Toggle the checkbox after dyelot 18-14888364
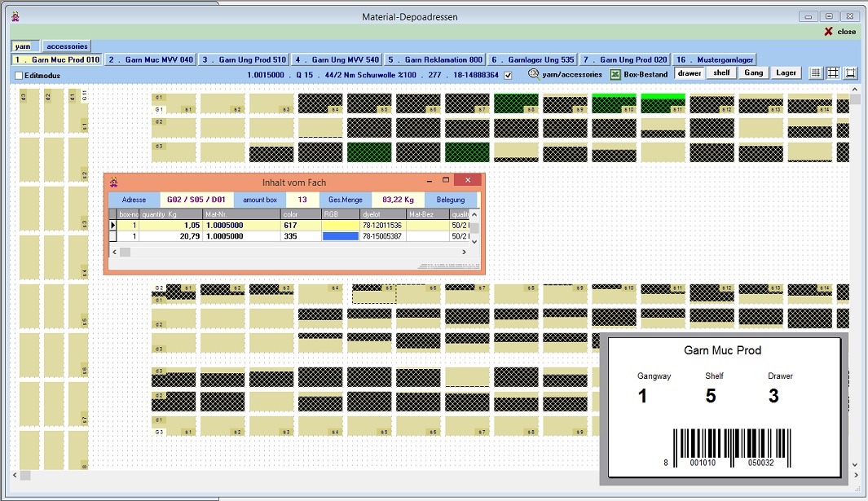Screen dimensions: 868x501 point(508,75)
